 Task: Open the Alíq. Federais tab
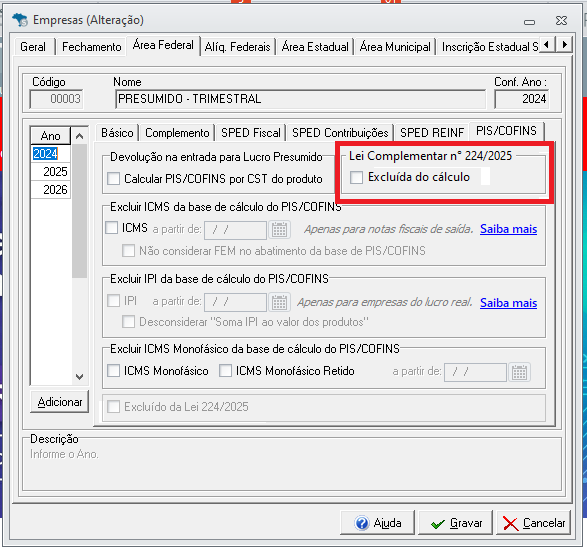(237, 47)
